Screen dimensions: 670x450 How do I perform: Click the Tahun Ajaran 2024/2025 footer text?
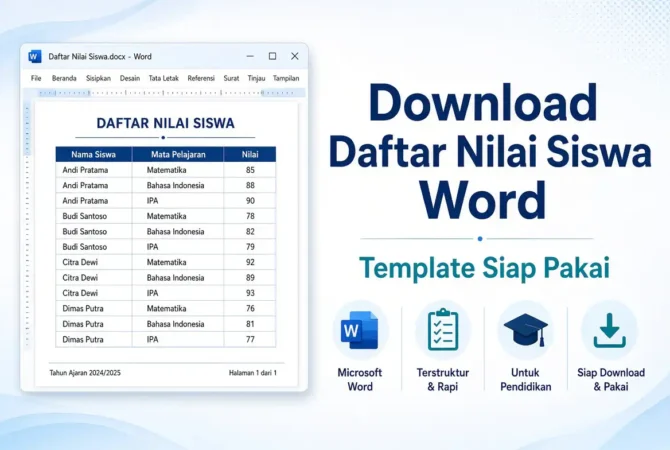click(x=85, y=373)
